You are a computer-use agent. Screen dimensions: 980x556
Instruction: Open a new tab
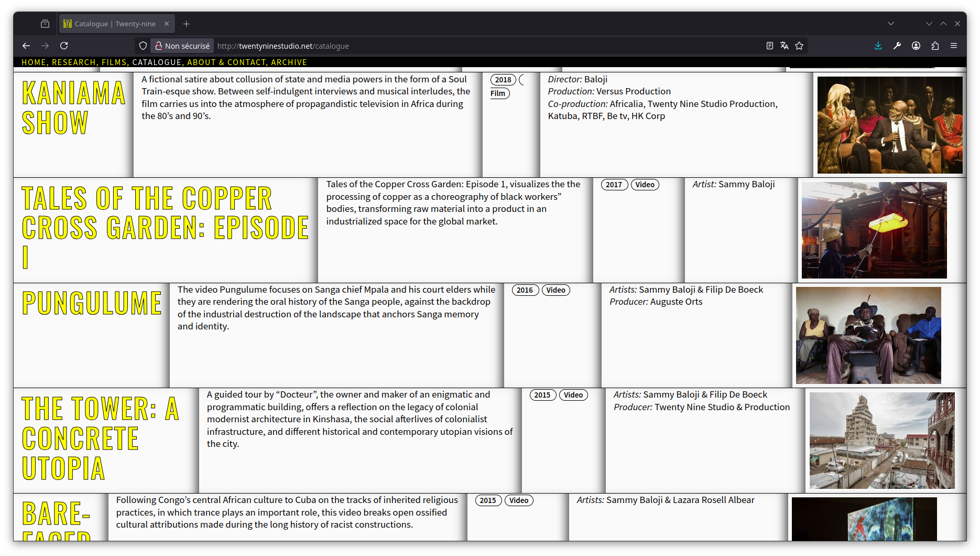point(186,24)
